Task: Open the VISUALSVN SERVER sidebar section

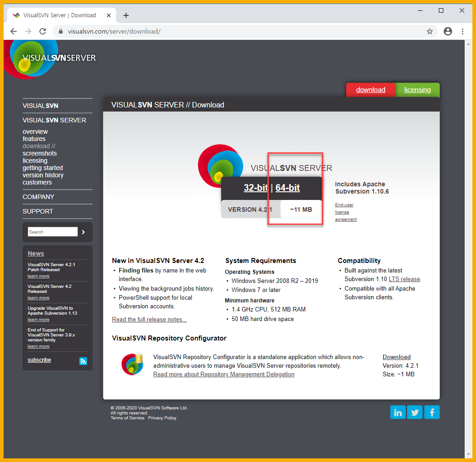Action: click(x=54, y=120)
